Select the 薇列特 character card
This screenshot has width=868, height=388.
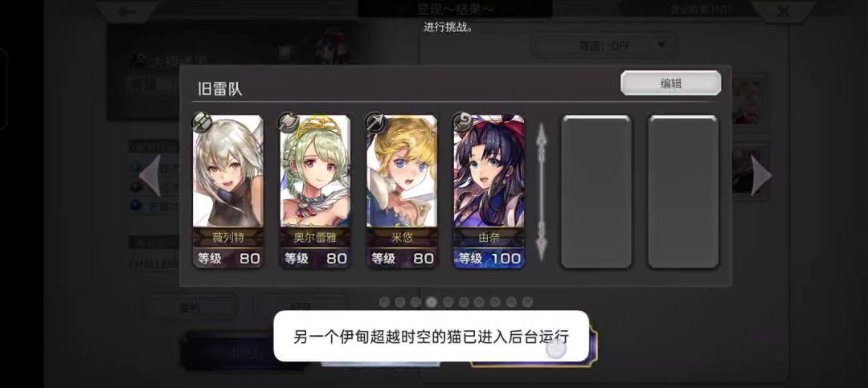228,191
